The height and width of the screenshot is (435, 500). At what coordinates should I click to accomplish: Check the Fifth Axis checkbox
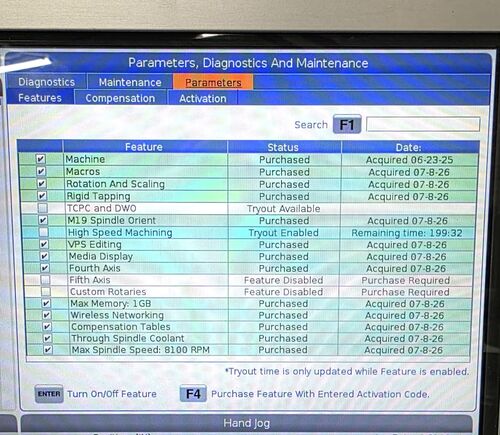point(45,280)
